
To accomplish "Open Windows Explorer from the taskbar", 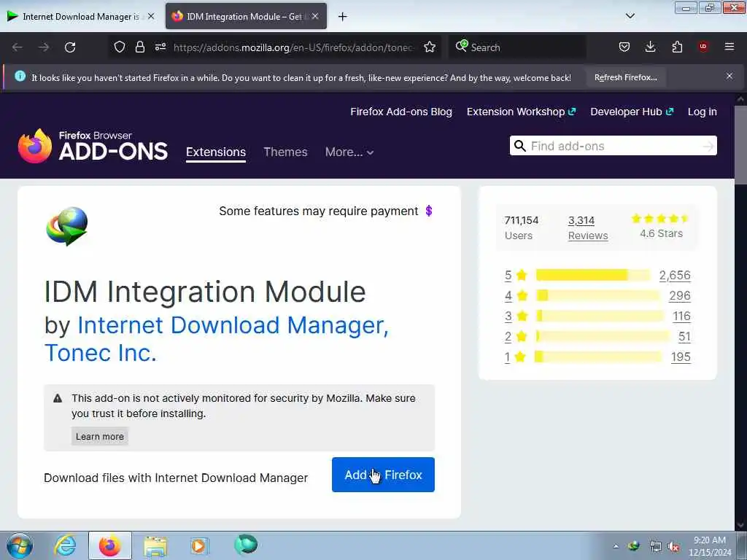I will (155, 545).
